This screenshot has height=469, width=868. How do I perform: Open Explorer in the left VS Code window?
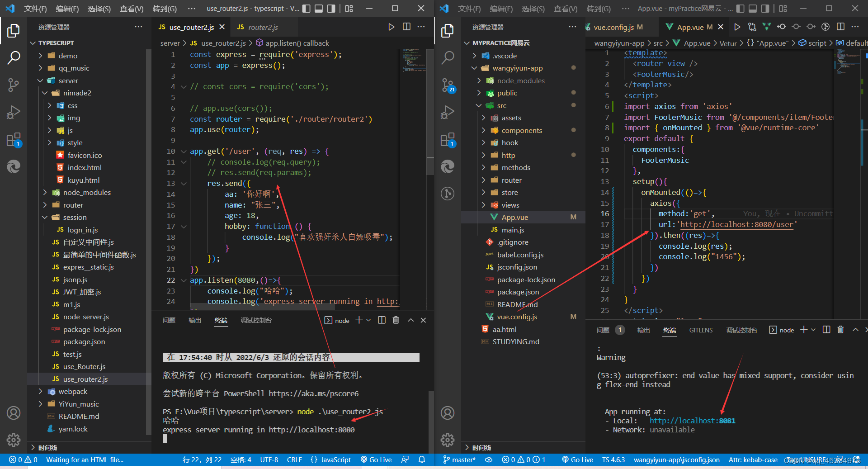coord(14,31)
